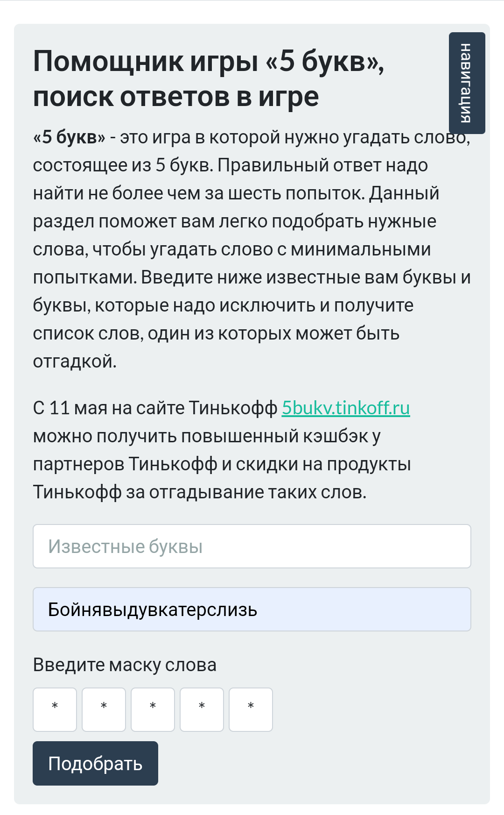Image resolution: width=504 pixels, height=815 pixels.
Task: Click the text «Тинькофф за отгадывание таких слов.»
Action: click(x=200, y=492)
